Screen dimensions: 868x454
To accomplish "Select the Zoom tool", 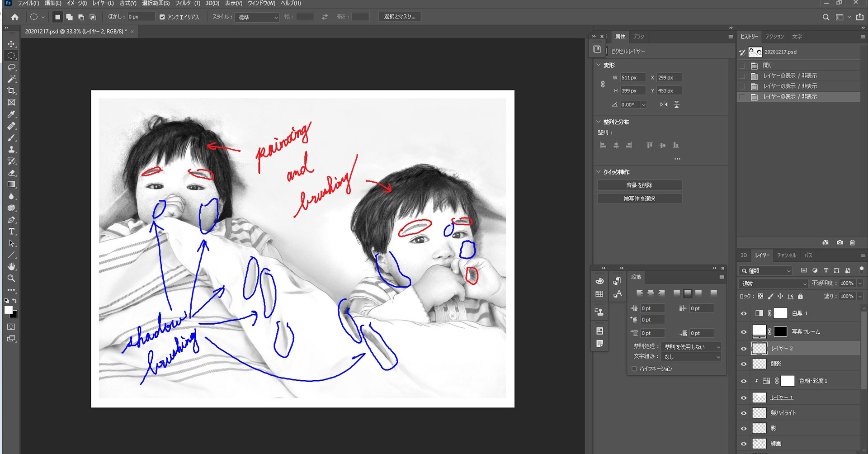I will click(x=11, y=279).
